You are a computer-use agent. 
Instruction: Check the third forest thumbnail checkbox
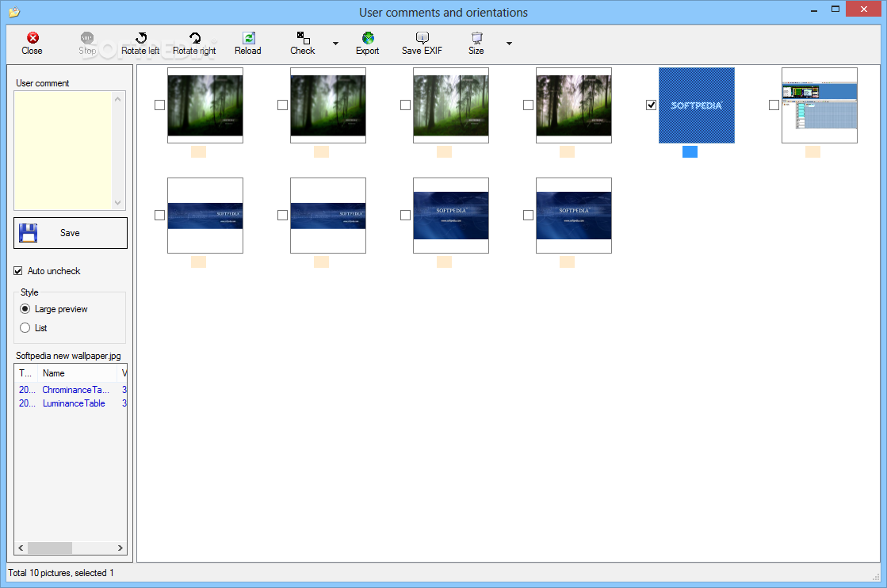tap(405, 105)
